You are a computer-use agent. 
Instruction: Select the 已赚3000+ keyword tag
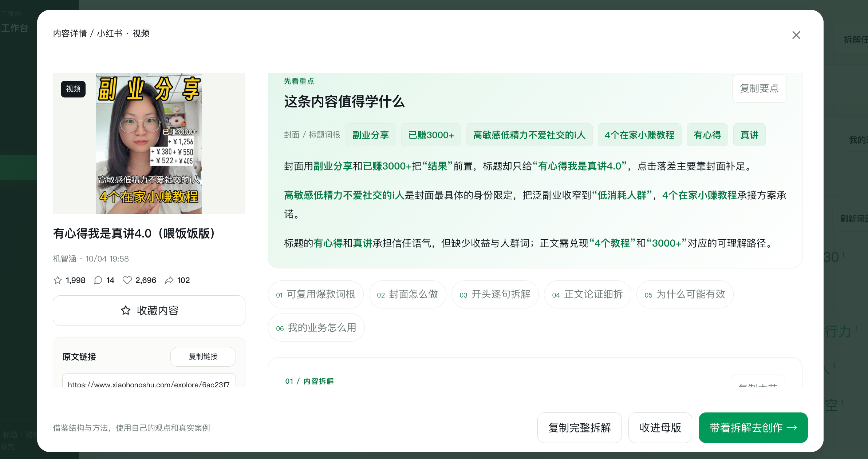point(431,135)
